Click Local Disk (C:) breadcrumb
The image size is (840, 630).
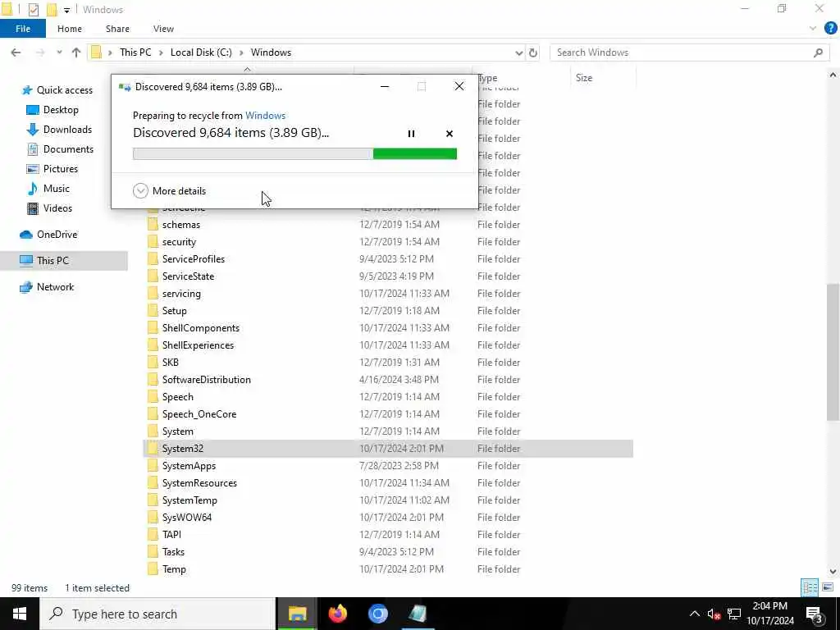[x=201, y=52]
